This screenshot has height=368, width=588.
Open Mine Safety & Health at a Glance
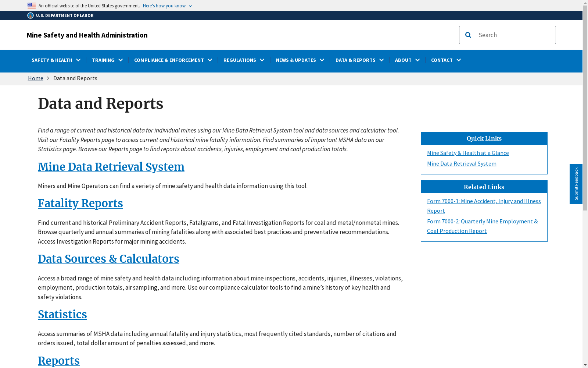(468, 153)
